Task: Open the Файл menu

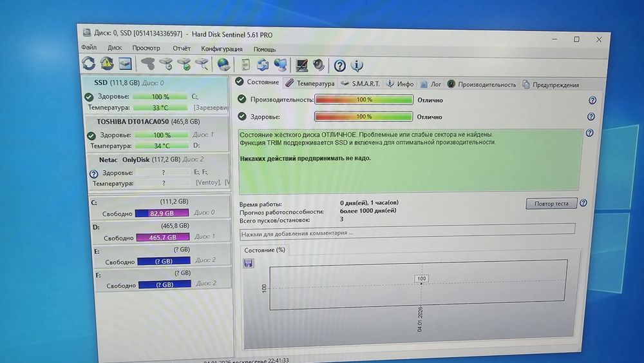Action: point(89,47)
